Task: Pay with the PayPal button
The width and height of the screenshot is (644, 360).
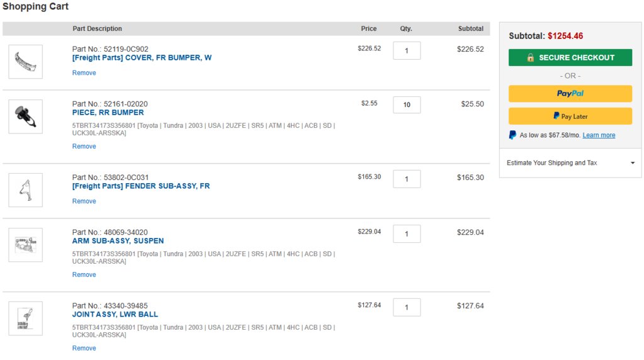Action: (x=570, y=94)
